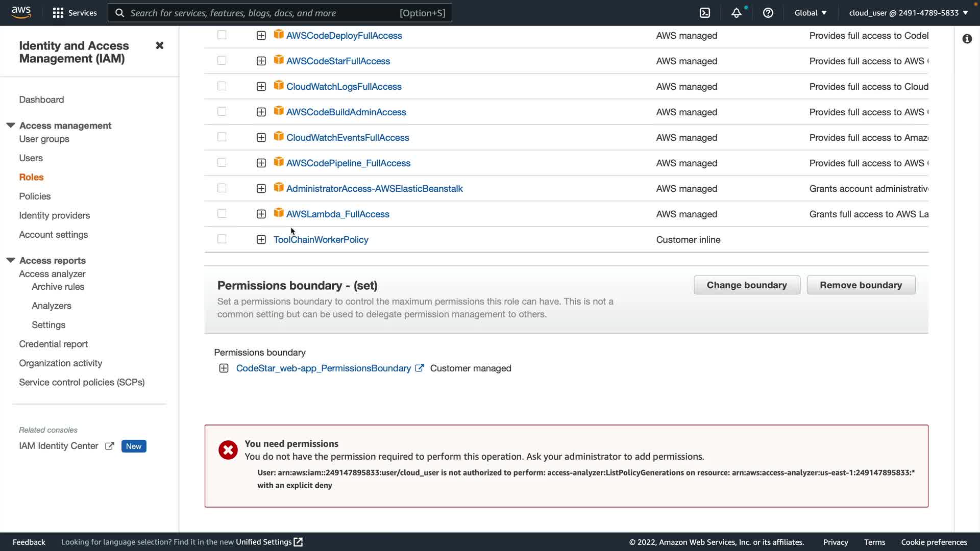Go to Policies in the sidebar

(35, 196)
